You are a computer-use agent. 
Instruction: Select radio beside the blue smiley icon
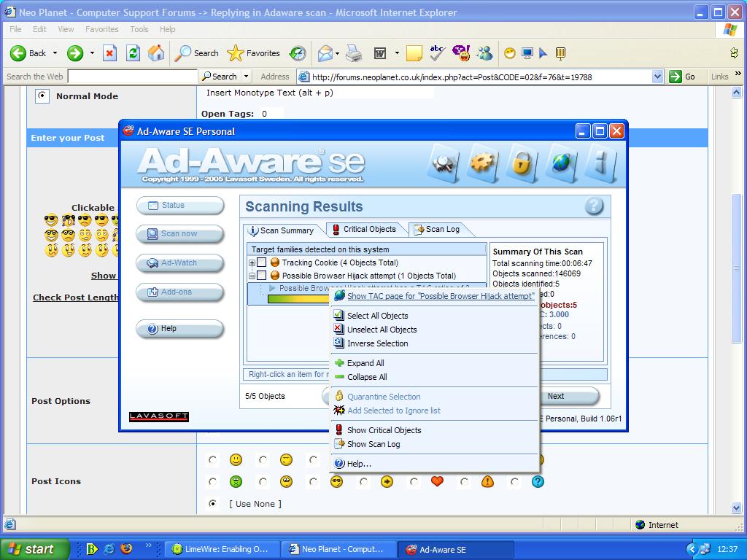click(514, 481)
